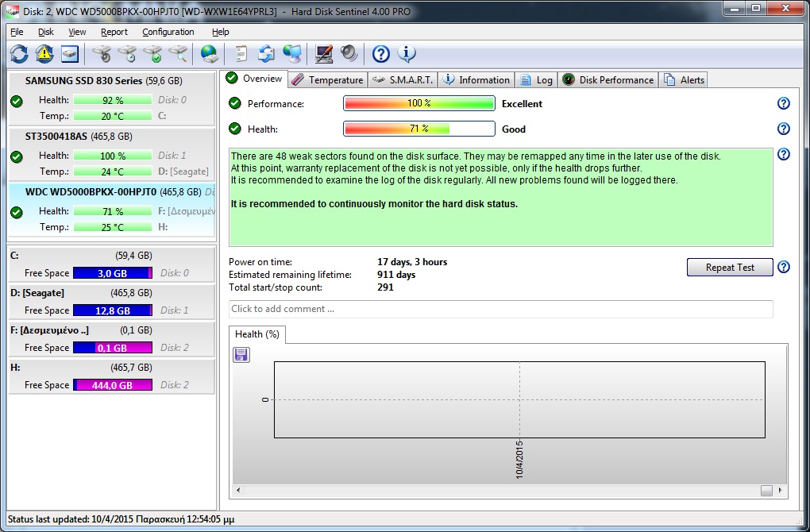Click the '911 days' remaining lifetime value
Screen dimensions: 810x532
pyautogui.click(x=396, y=275)
